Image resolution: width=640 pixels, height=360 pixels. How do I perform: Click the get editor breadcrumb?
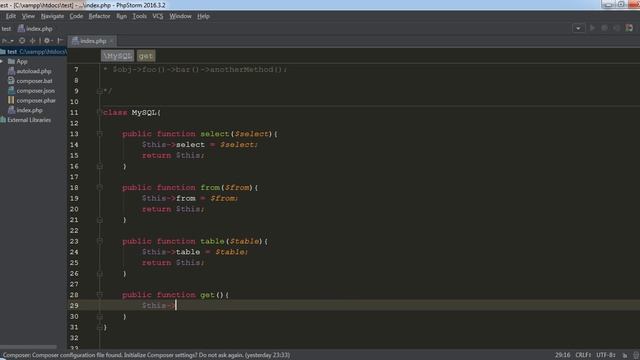click(146, 56)
